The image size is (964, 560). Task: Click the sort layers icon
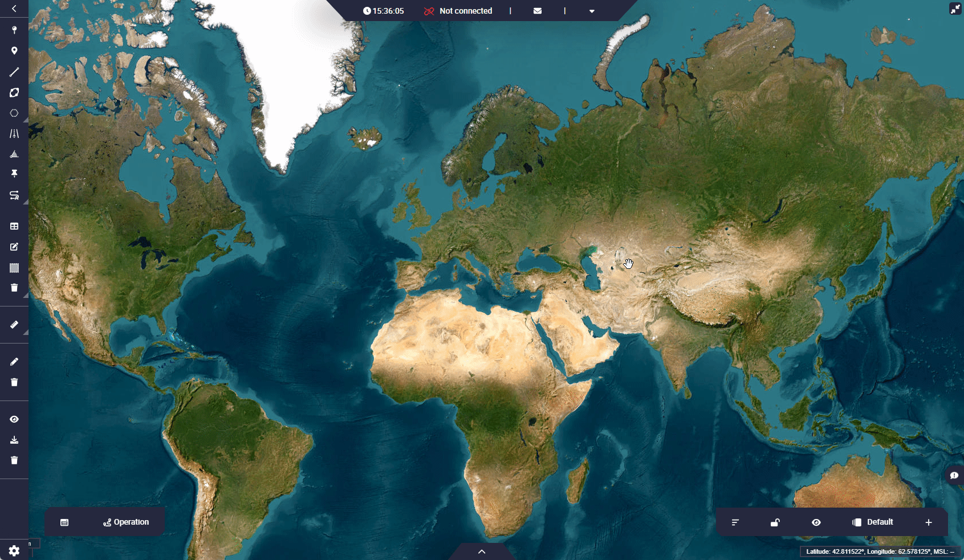(x=735, y=522)
